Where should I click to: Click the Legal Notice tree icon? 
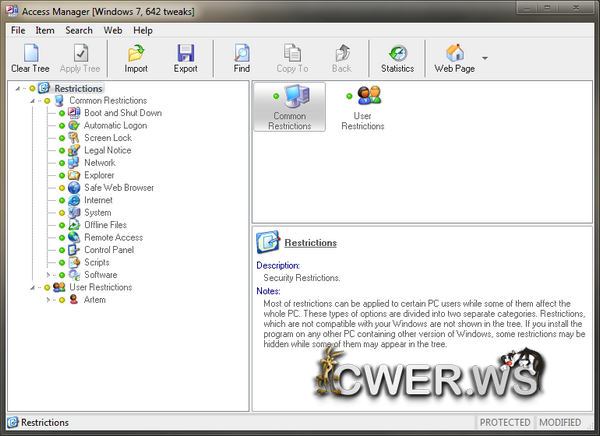(74, 150)
